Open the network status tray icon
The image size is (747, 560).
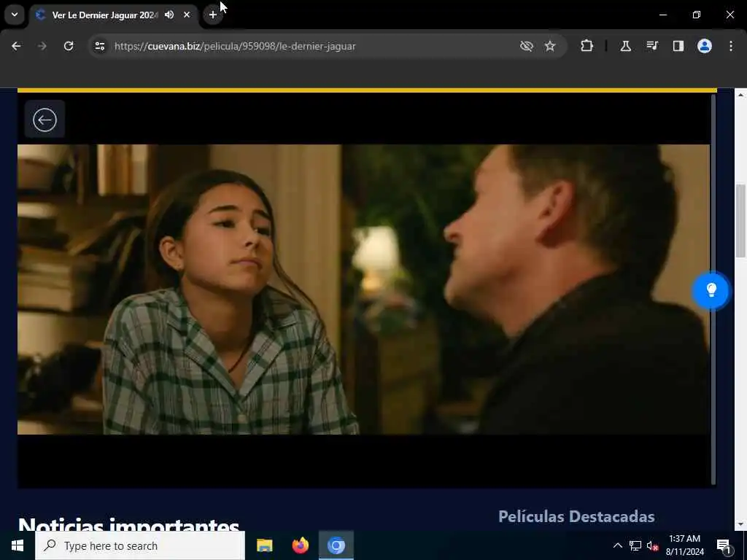pyautogui.click(x=635, y=545)
